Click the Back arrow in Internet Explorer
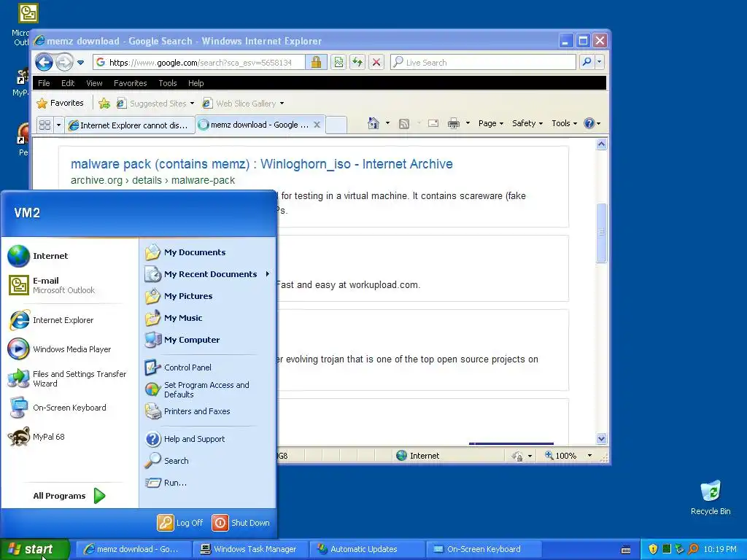Image resolution: width=747 pixels, height=560 pixels. point(44,62)
